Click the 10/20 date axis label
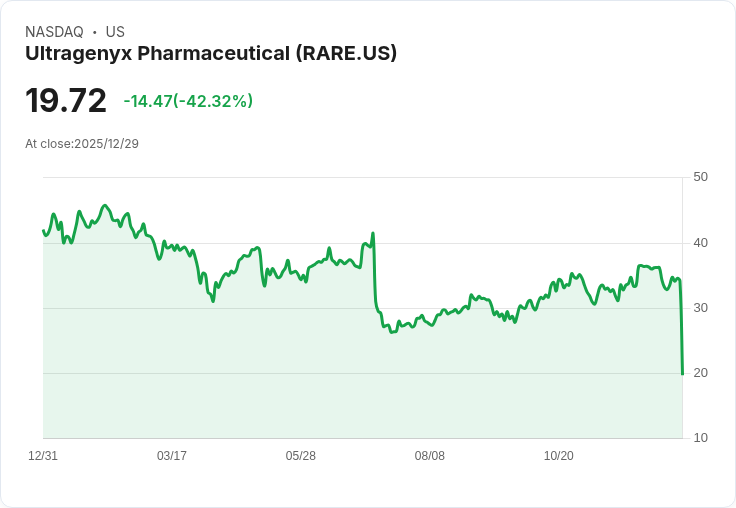This screenshot has height=508, width=736. coord(559,455)
